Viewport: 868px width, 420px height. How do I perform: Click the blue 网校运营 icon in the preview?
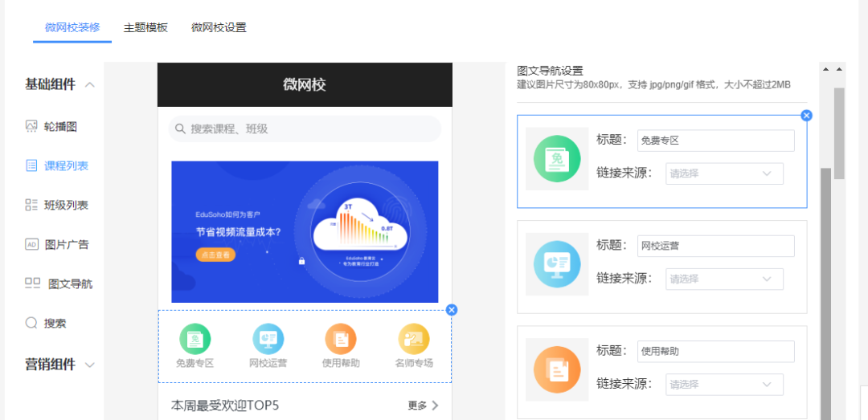(x=268, y=339)
